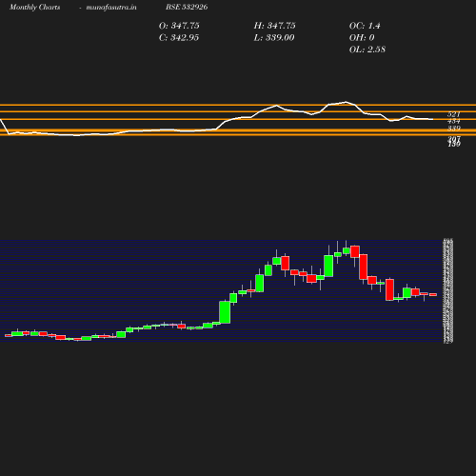Screen dimensions: 476x476
Task: Click the peak of the white line chart
Action: click(346, 102)
